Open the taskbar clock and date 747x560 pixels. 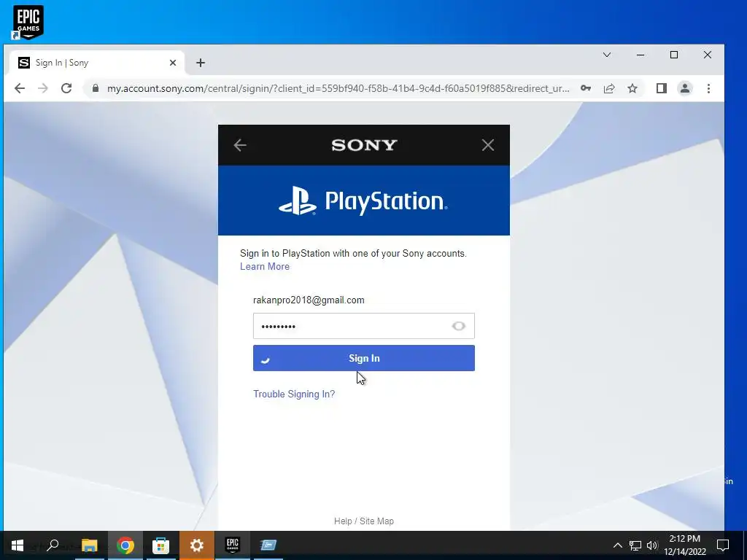point(684,545)
